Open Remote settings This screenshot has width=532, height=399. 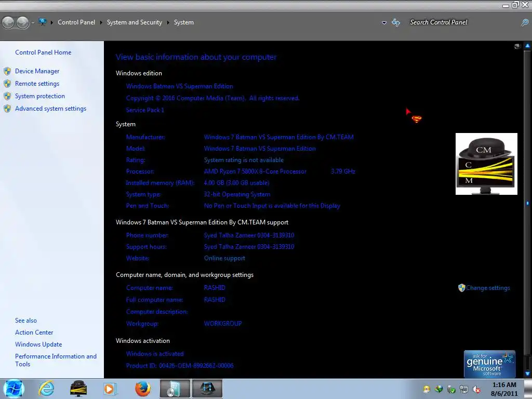pos(37,84)
